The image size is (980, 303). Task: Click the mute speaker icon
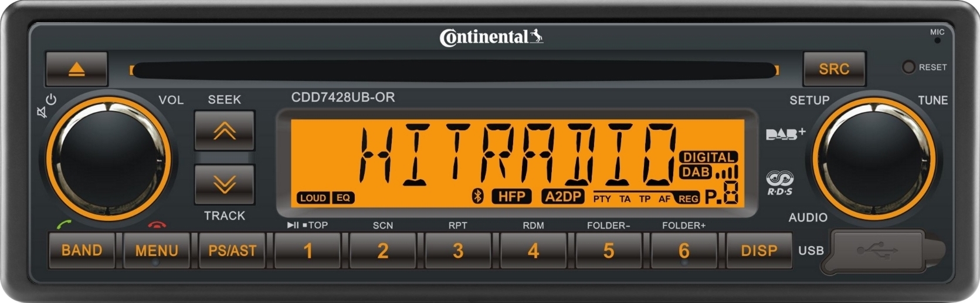(x=42, y=112)
